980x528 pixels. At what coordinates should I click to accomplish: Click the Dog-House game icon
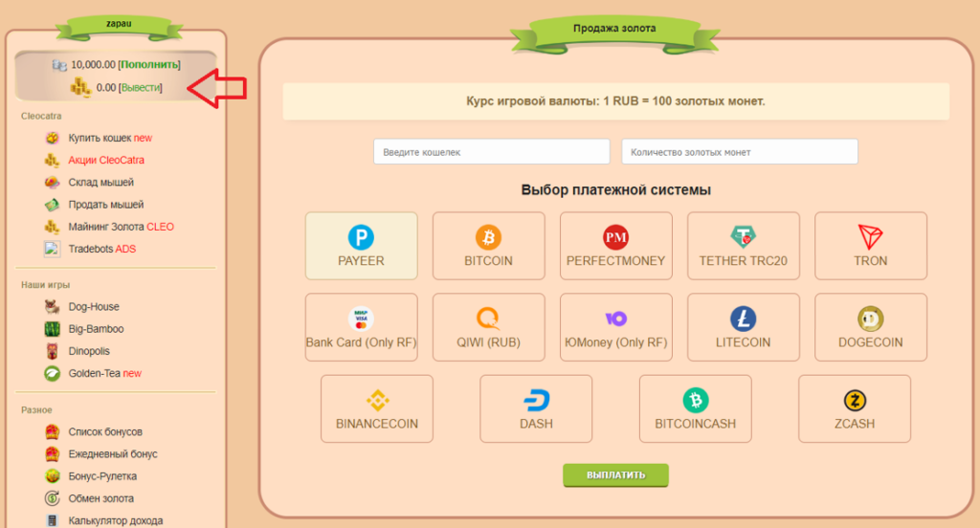click(x=53, y=306)
